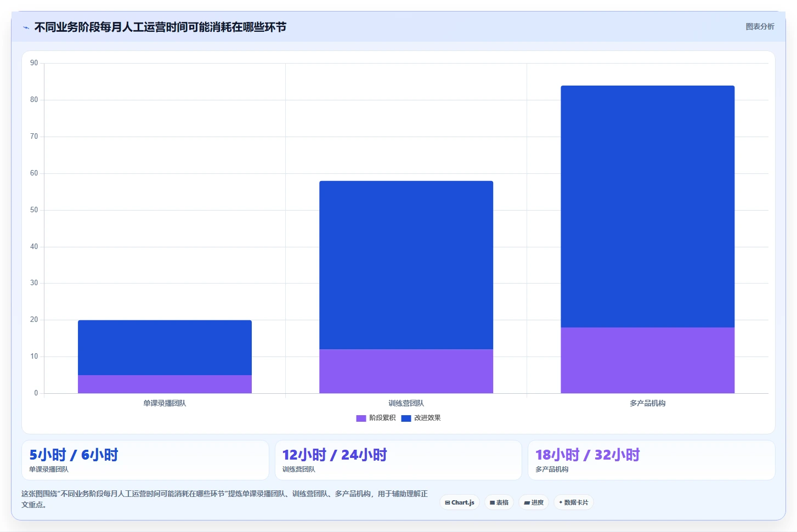Click the 阶段累积 legend label

382,418
